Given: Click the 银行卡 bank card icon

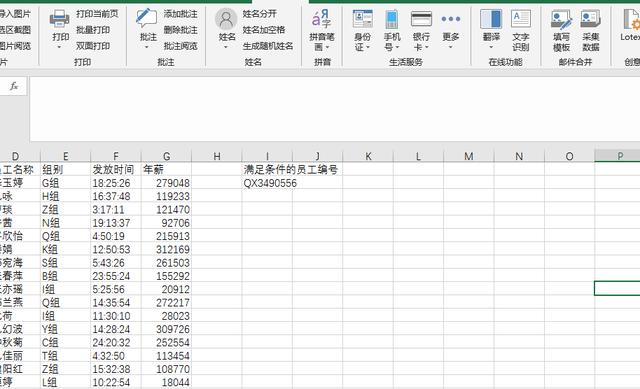Looking at the screenshot, I should pyautogui.click(x=421, y=19).
